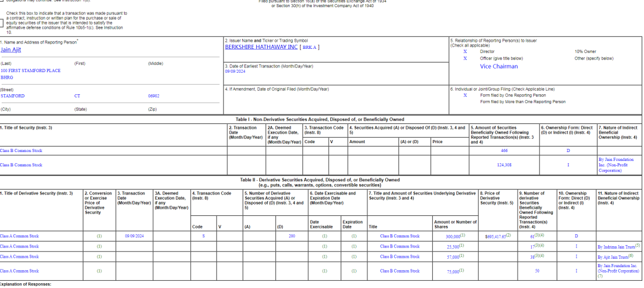Tick the Rule 10b5-1(c) transaction plan checkbox
Viewport: 644px width, 288px height.
click(x=1, y=23)
